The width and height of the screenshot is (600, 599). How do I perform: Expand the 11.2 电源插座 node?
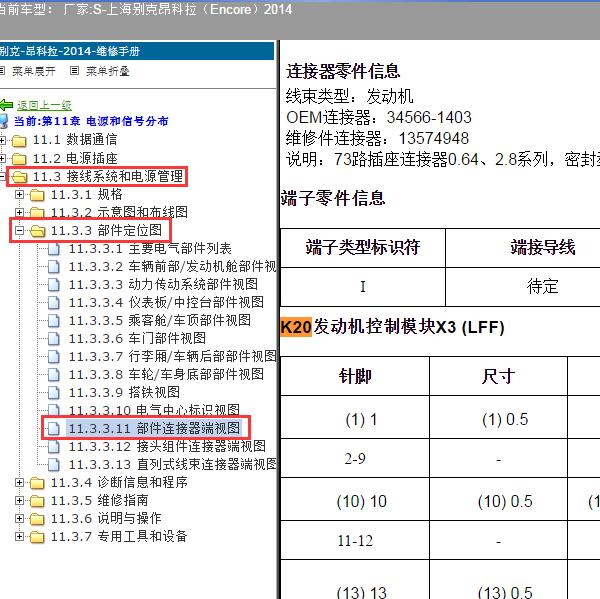(2, 158)
